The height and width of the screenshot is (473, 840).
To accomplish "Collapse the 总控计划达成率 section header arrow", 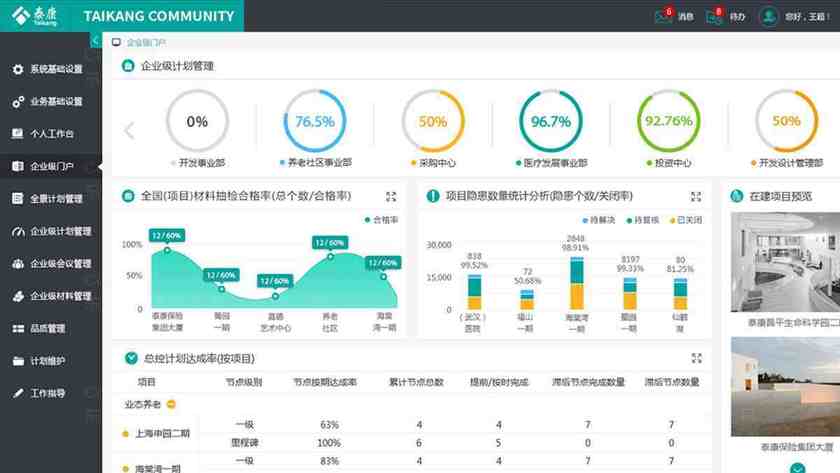I will pos(131,358).
